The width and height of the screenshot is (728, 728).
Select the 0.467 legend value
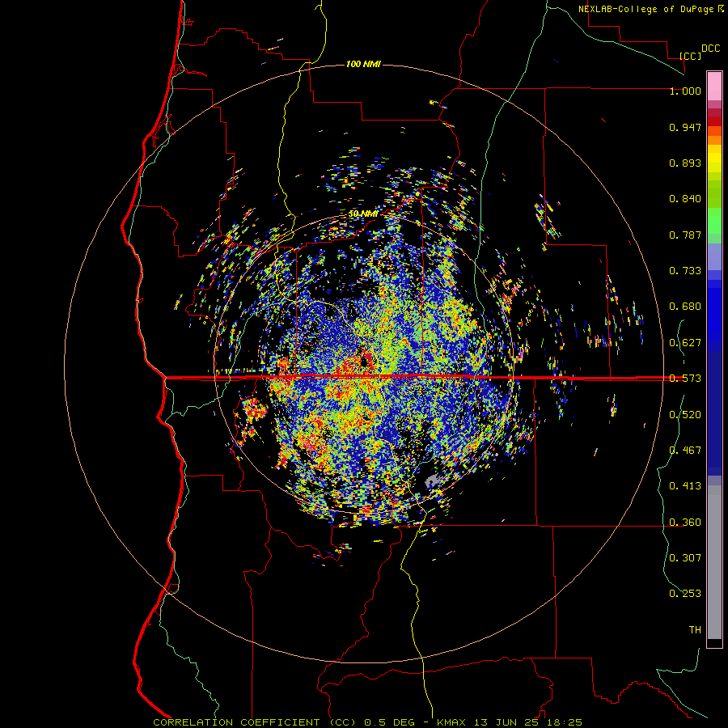click(685, 451)
